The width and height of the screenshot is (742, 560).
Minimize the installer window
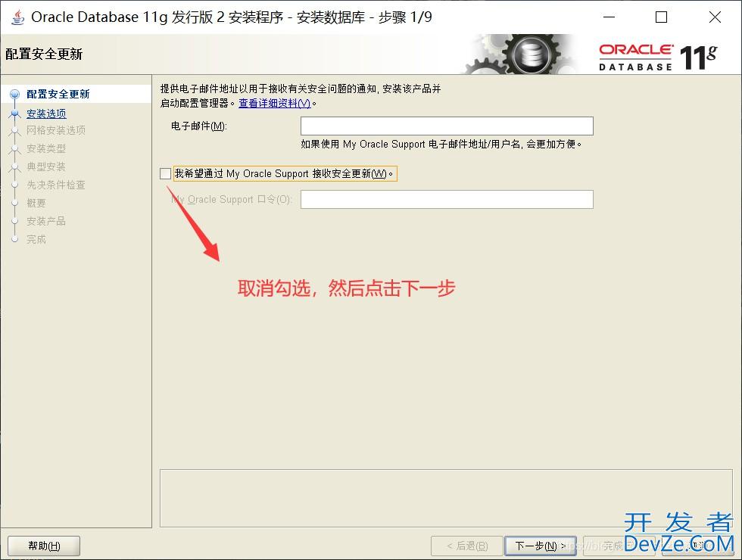pyautogui.click(x=609, y=17)
